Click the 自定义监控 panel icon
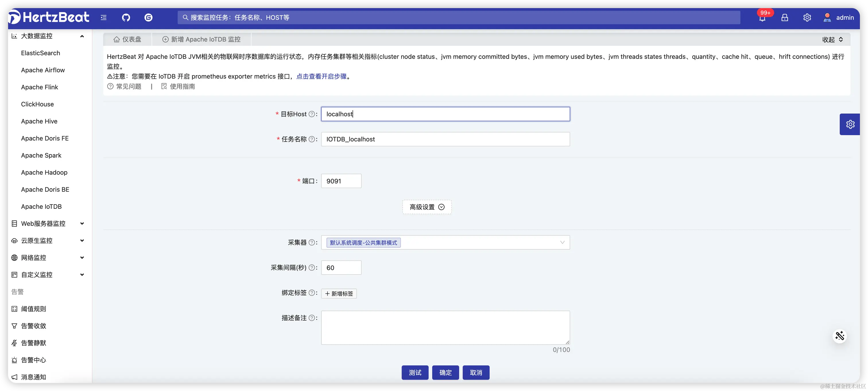868x391 pixels. pyautogui.click(x=14, y=275)
